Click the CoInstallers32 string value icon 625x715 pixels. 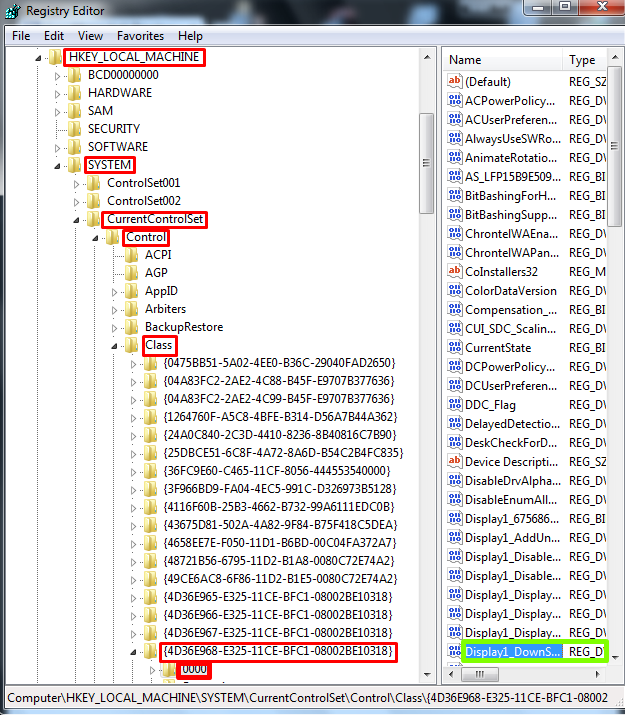click(455, 271)
